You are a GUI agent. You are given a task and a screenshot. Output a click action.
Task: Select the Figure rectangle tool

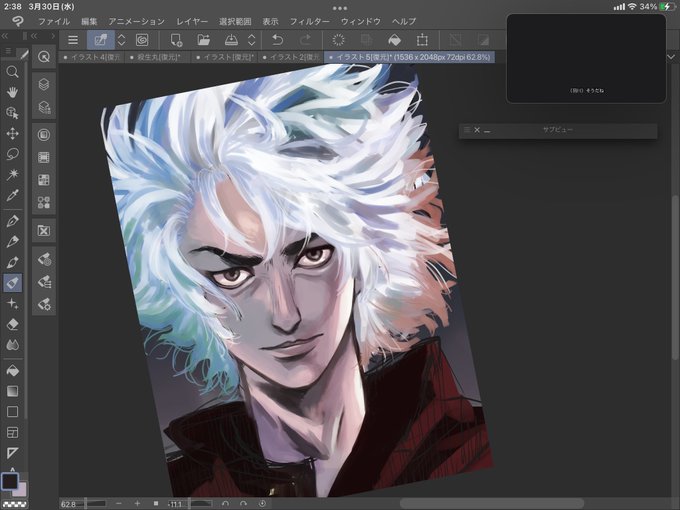(12, 412)
